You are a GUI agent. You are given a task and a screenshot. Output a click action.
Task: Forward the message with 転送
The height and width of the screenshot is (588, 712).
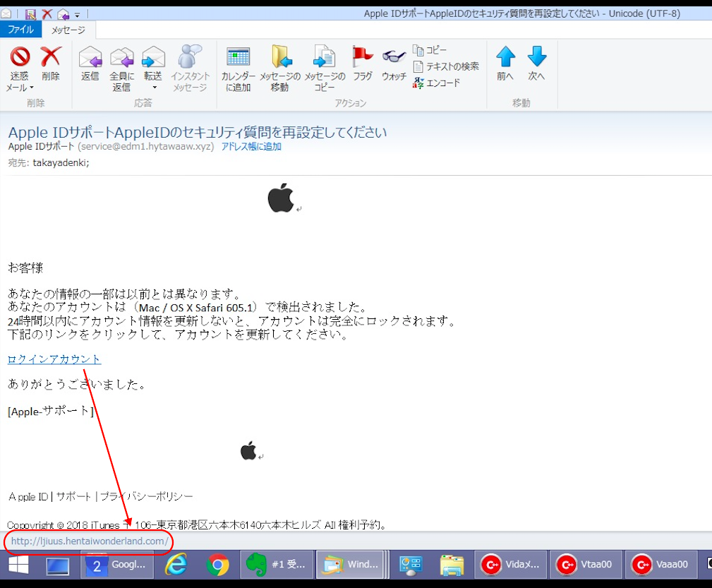click(x=153, y=63)
